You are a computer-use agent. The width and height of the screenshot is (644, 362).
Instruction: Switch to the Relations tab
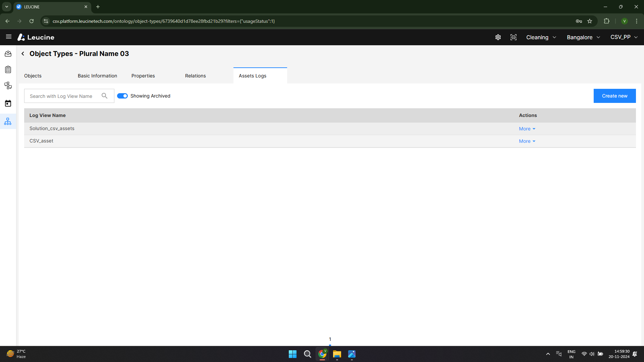(196, 76)
